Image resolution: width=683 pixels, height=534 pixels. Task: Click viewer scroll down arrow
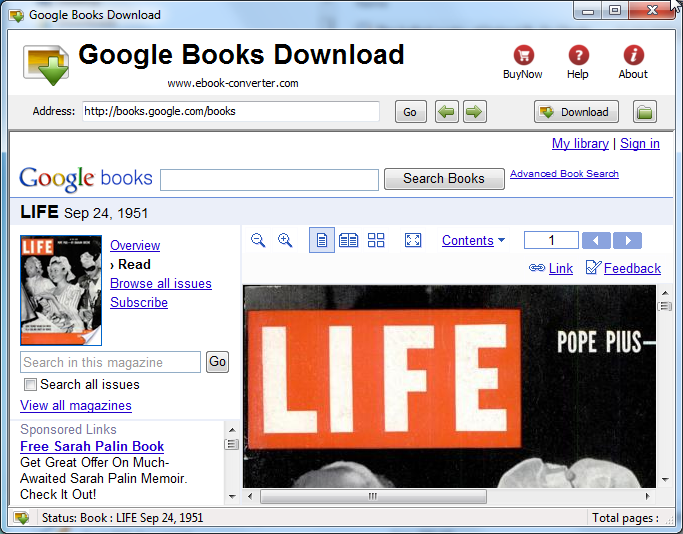pyautogui.click(x=665, y=480)
